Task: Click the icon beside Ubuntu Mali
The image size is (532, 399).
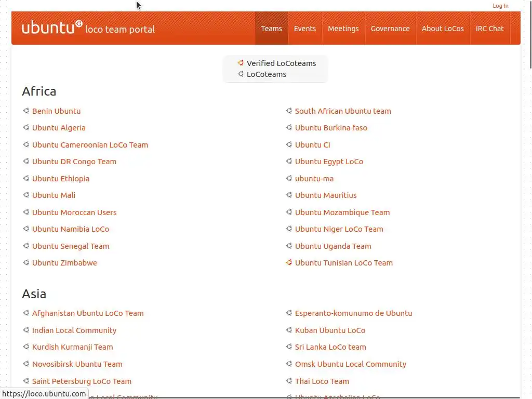Action: (26, 195)
